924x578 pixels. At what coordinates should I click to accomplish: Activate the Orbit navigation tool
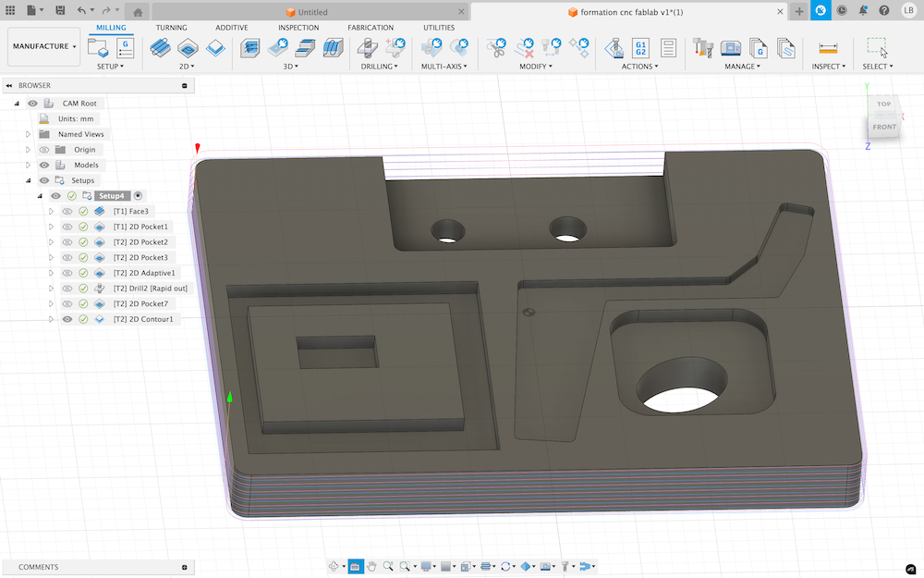tap(334, 566)
